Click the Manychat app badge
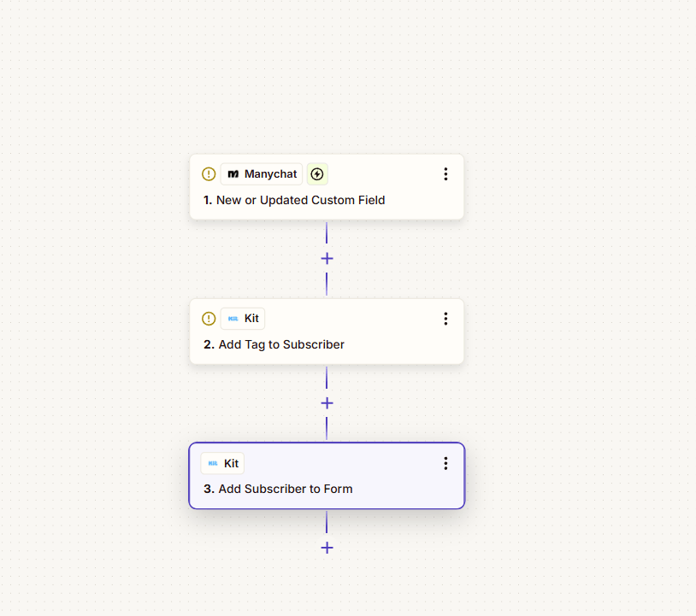The width and height of the screenshot is (696, 616). pos(262,173)
